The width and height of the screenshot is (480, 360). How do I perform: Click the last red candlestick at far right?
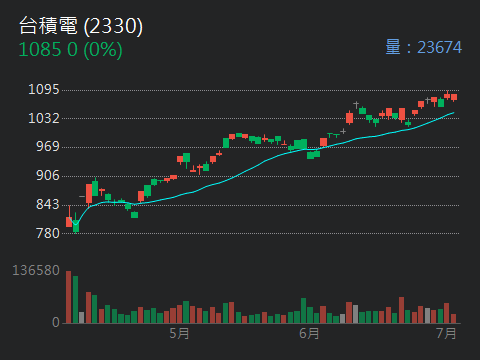[x=454, y=97]
